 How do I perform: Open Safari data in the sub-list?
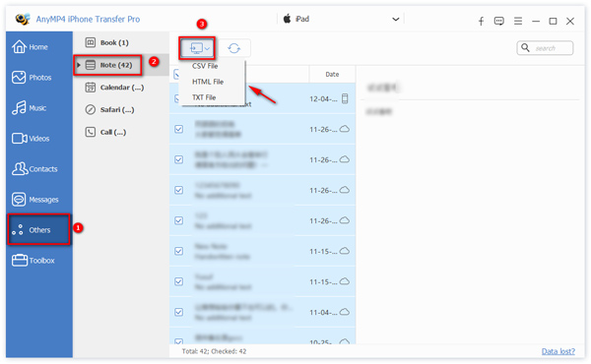tap(109, 109)
